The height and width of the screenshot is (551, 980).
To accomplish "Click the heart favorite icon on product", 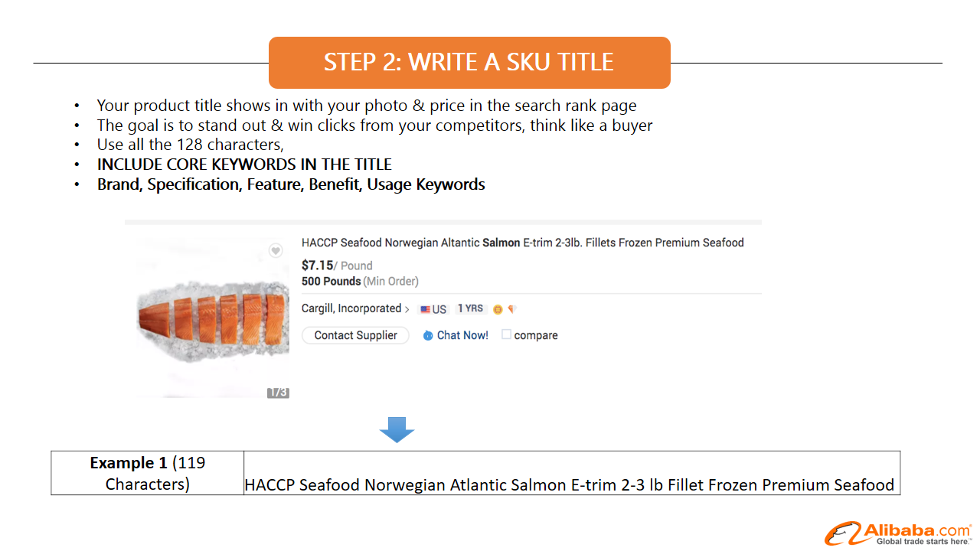I will (x=276, y=251).
